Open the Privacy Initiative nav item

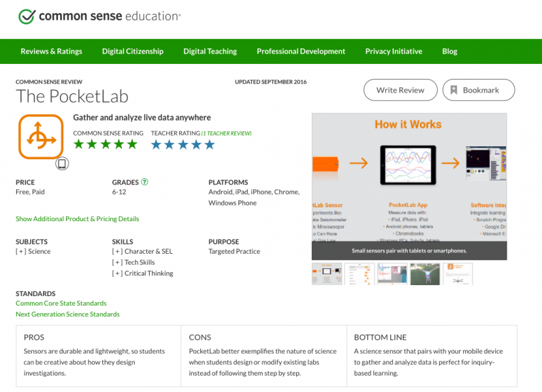pyautogui.click(x=394, y=51)
